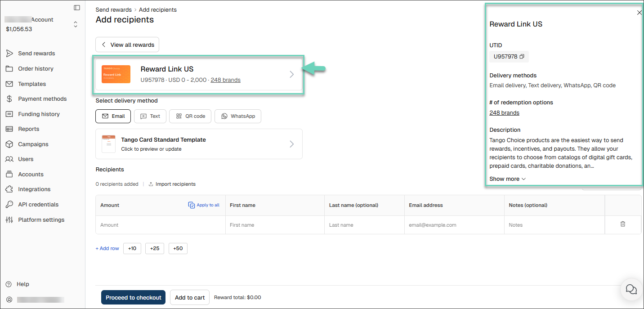Open 248 brands link in panel
644x309 pixels.
pyautogui.click(x=504, y=112)
